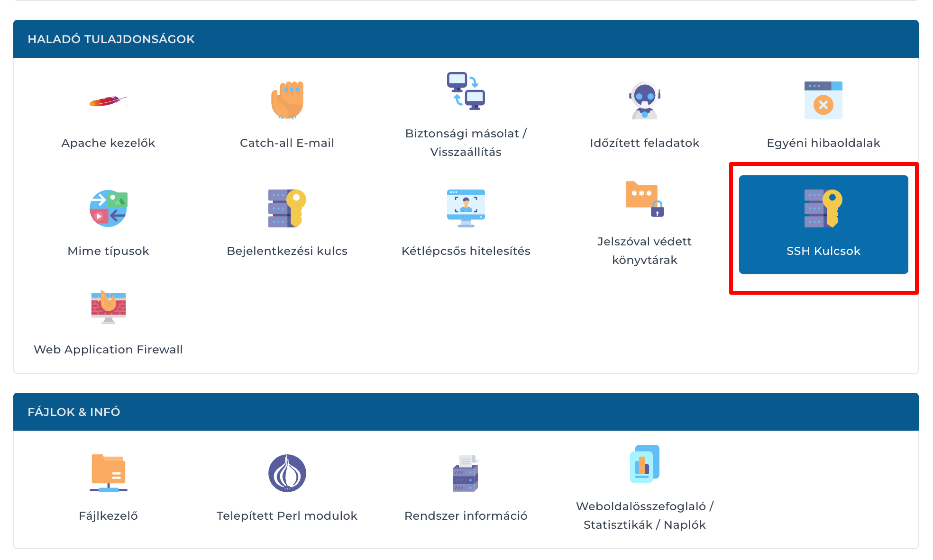This screenshot has height=560, width=933.
Task: Click Weboldalösszefoglaló / Statisztikák / Naplók label
Action: pos(644,515)
